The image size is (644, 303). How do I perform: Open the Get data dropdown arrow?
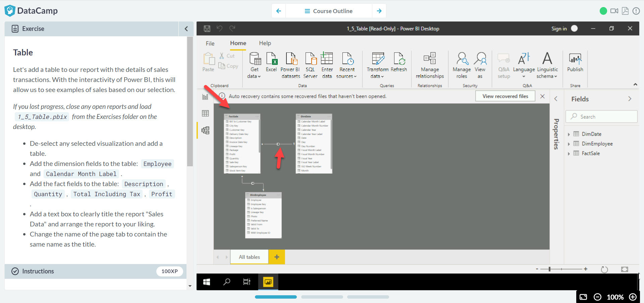pos(259,77)
